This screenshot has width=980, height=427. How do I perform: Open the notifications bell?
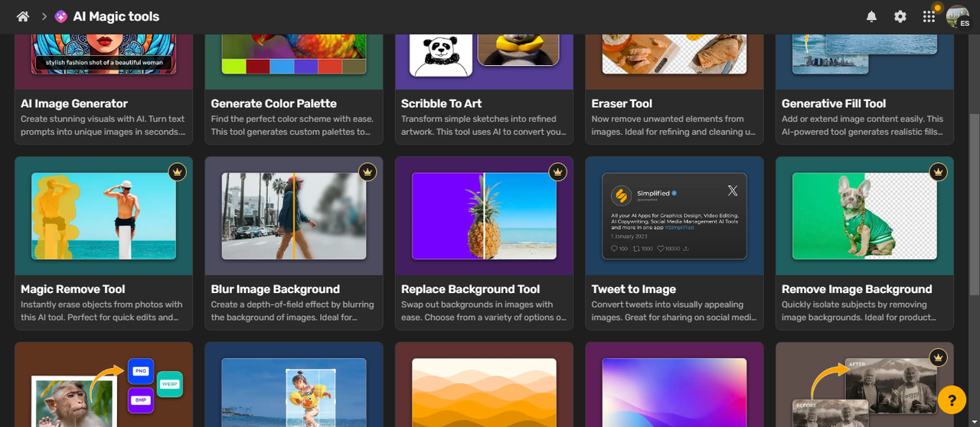(871, 16)
